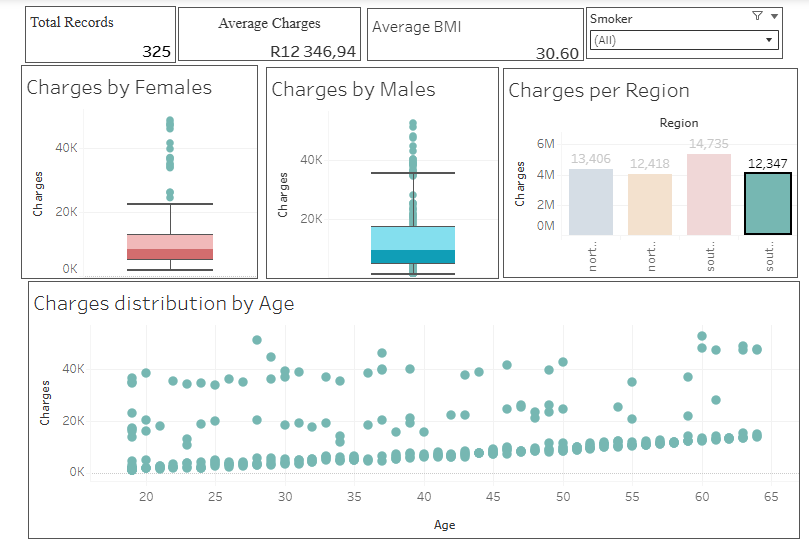Click the Males box plot light blue box
The image size is (809, 540).
pyautogui.click(x=412, y=237)
